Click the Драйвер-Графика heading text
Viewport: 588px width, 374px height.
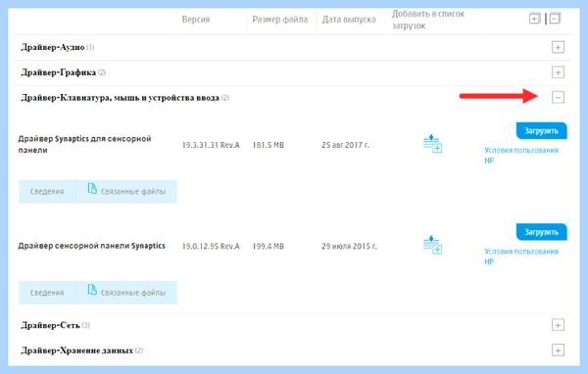pos(59,72)
